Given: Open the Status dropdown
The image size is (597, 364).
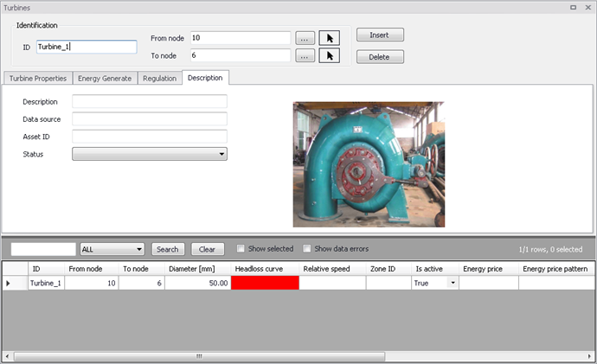Looking at the screenshot, I should point(150,154).
